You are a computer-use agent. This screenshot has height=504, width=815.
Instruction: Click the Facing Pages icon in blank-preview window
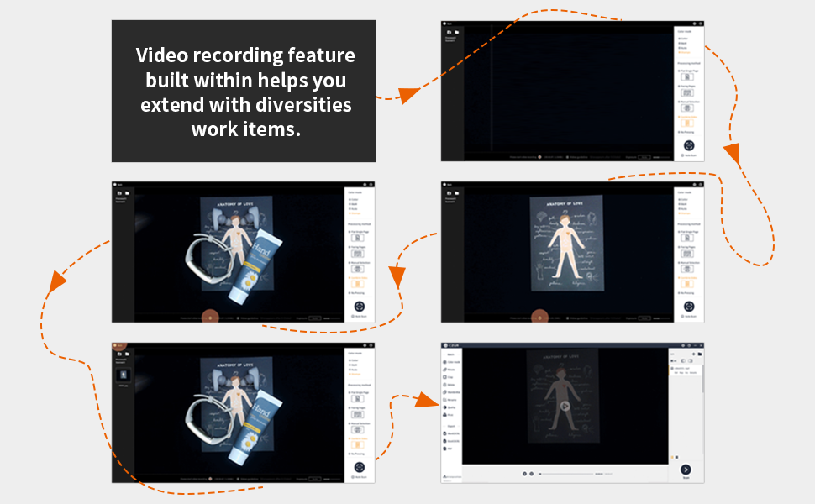click(x=687, y=92)
